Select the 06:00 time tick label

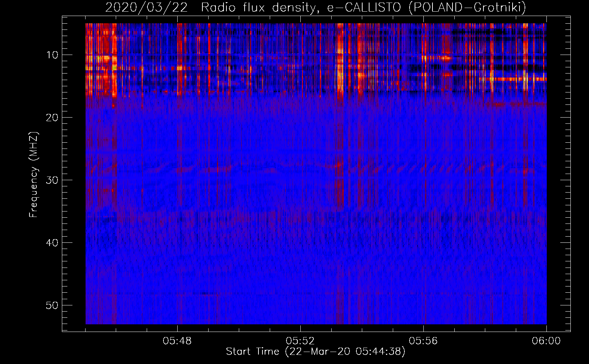coord(546,341)
